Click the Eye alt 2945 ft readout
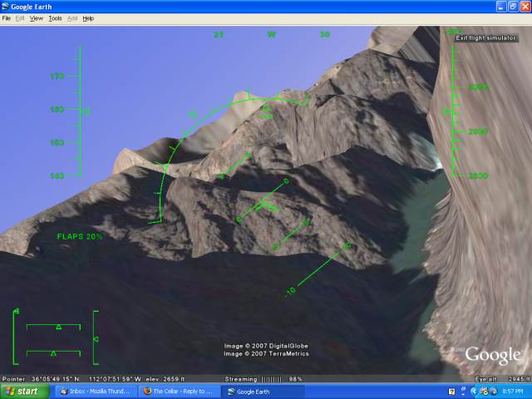The width and height of the screenshot is (532, 399). 503,379
